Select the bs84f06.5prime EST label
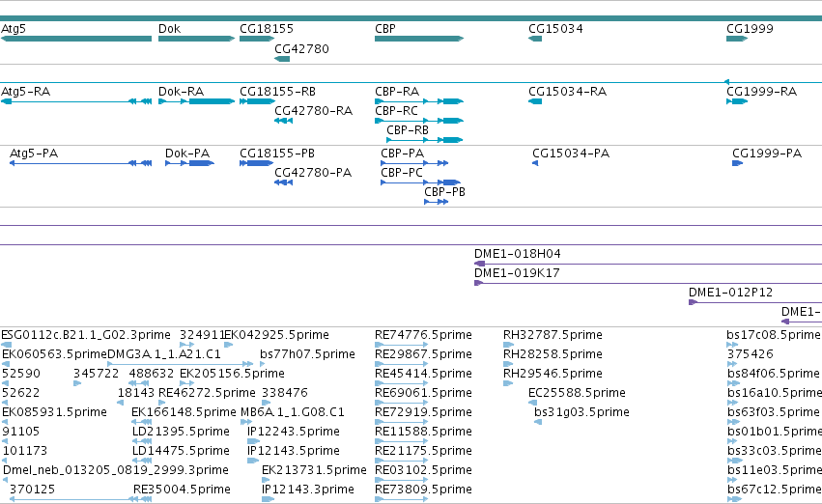This screenshot has width=822, height=504. [x=774, y=374]
